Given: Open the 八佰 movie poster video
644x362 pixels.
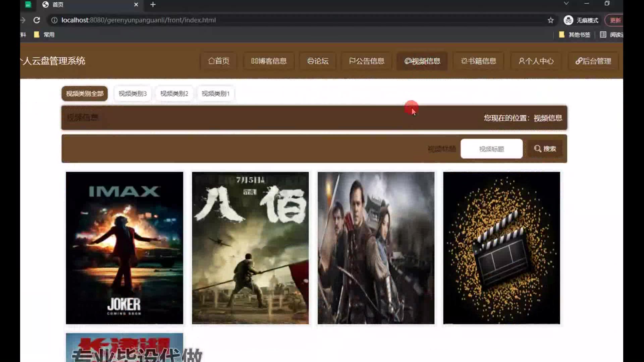Looking at the screenshot, I should pos(250,248).
